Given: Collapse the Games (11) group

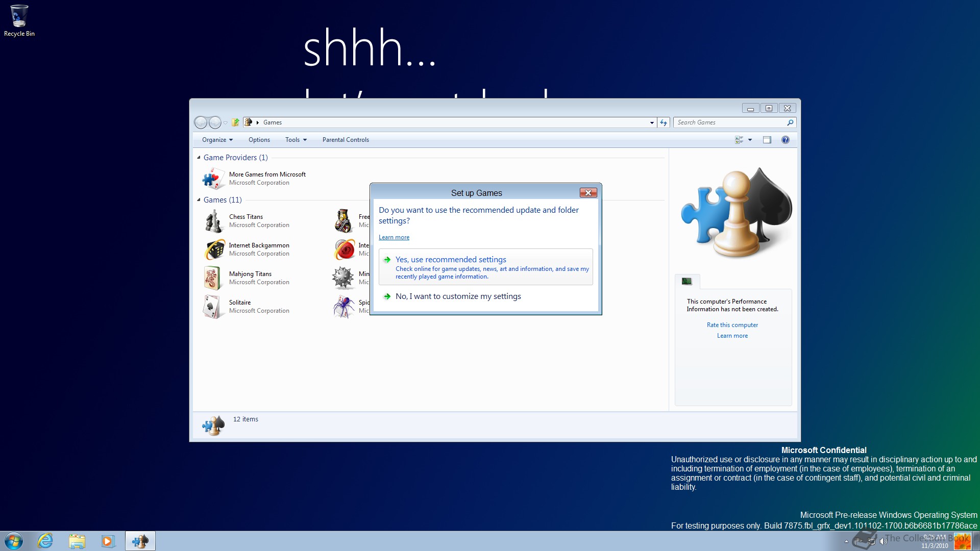Looking at the screenshot, I should [x=199, y=200].
